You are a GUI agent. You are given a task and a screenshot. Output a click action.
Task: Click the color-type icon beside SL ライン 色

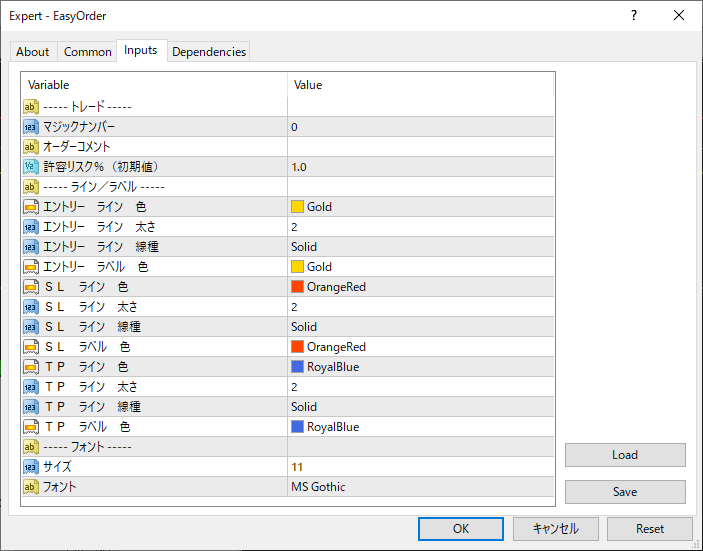(x=30, y=287)
